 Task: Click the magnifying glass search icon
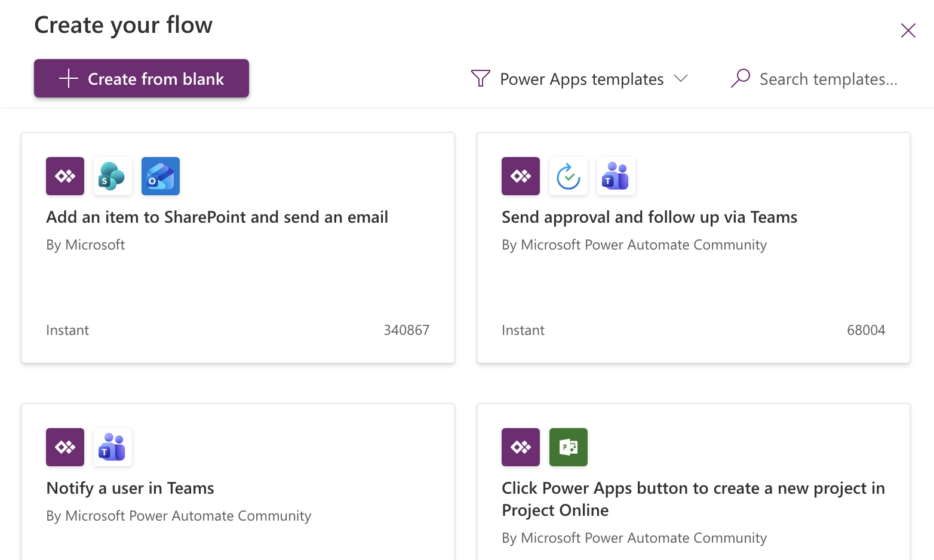pos(741,78)
